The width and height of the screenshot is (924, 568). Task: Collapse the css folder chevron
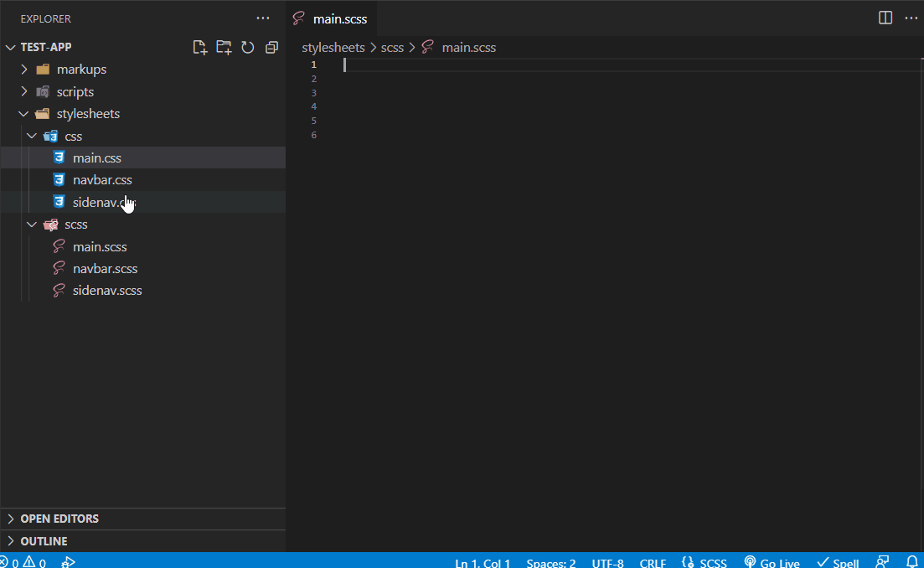(32, 136)
